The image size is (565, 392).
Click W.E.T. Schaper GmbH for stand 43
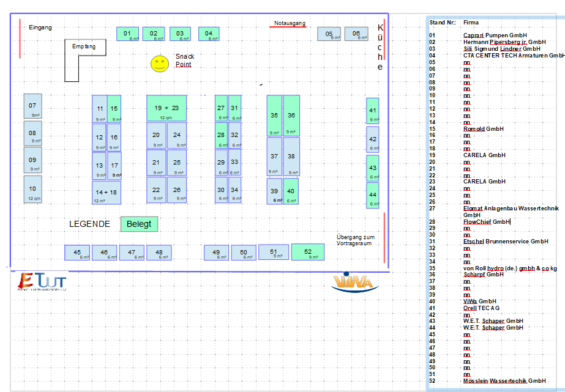click(493, 321)
